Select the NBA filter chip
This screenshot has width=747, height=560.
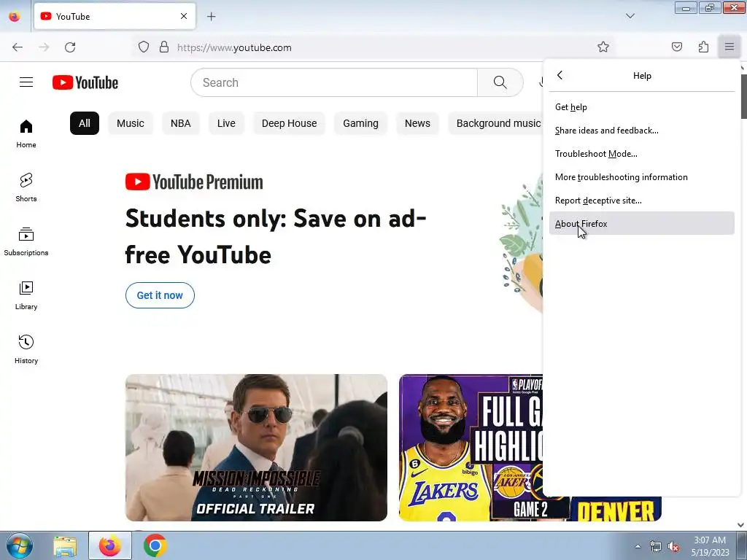point(181,123)
